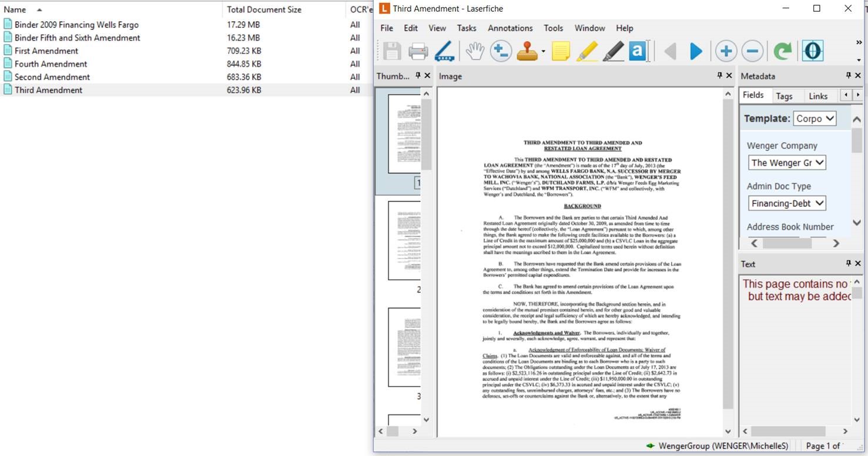The image size is (868, 456).
Task: Sort the file list by Name column
Action: coord(112,9)
